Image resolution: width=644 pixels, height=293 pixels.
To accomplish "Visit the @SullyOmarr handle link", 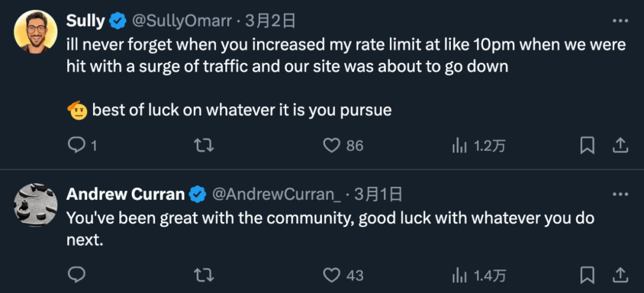I will (181, 21).
